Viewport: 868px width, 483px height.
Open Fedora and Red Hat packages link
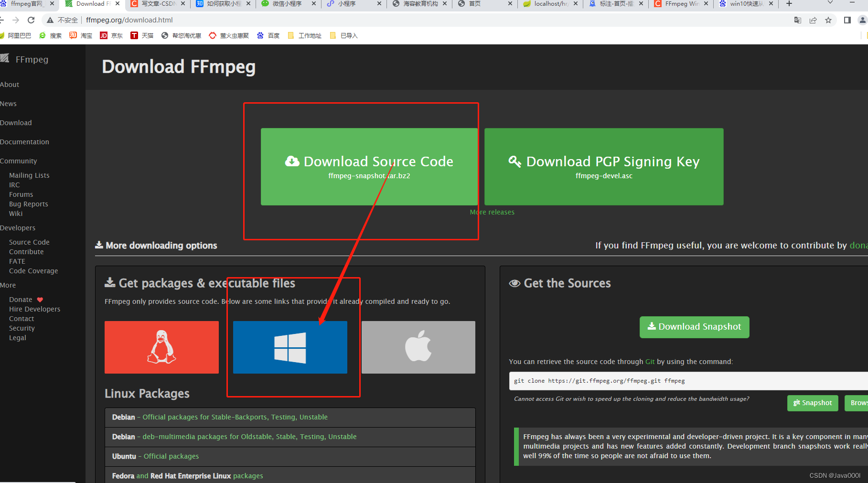[x=188, y=476]
